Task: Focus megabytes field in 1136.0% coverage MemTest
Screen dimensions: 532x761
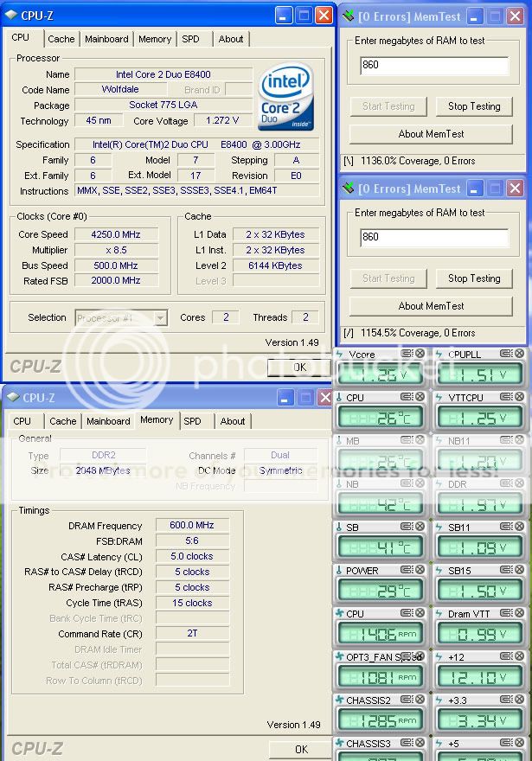Action: coord(434,65)
